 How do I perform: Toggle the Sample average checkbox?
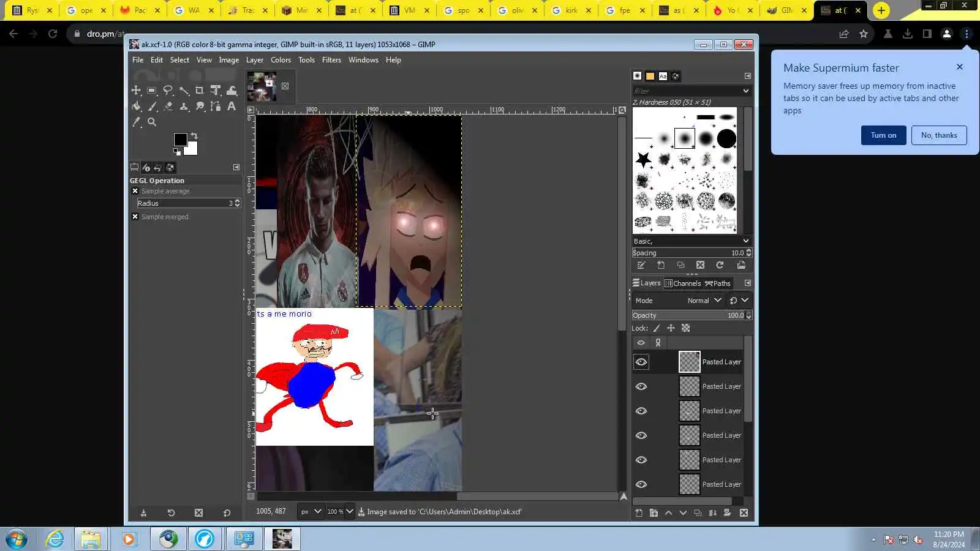click(135, 191)
